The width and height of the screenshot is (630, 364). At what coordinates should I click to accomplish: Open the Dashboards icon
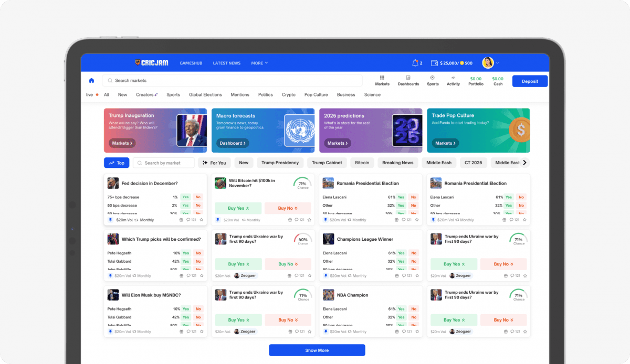point(408,78)
